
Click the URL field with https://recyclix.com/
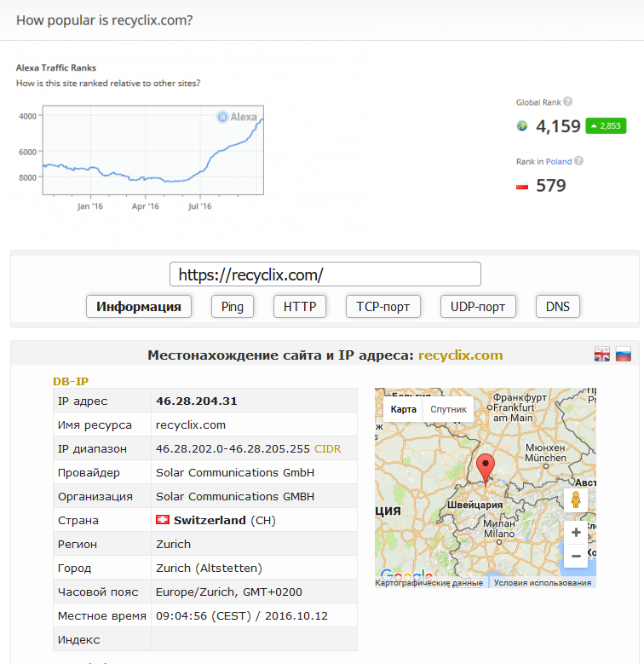point(325,274)
